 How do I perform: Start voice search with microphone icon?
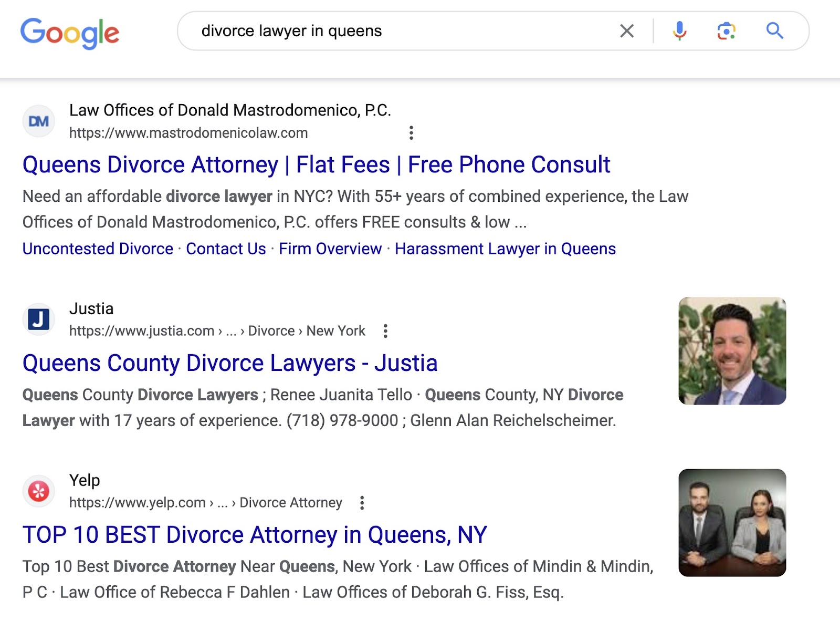tap(679, 31)
